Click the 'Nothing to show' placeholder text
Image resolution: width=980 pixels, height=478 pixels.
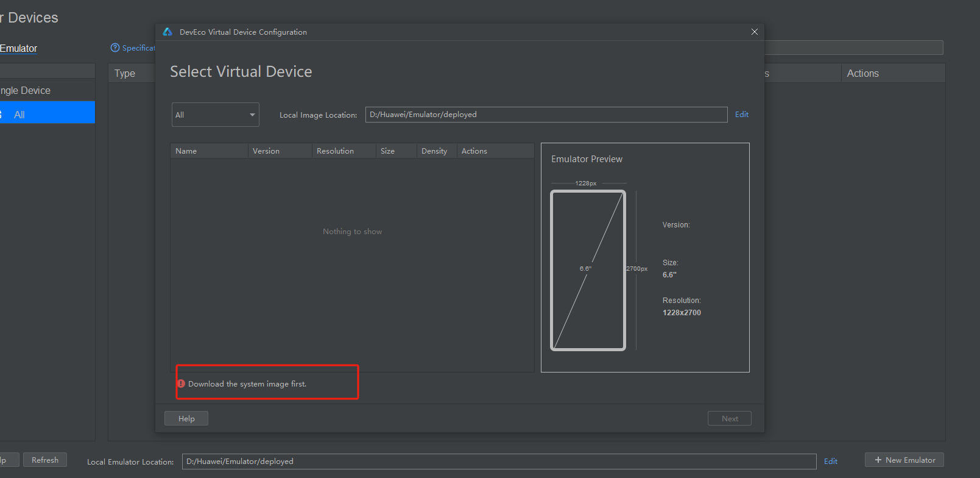[x=353, y=232]
